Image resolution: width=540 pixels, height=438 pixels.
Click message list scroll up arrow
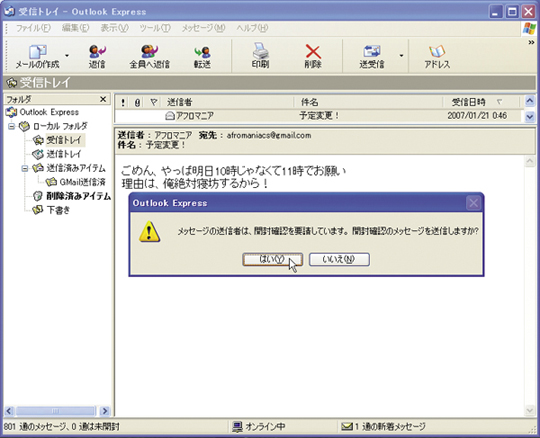530,101
